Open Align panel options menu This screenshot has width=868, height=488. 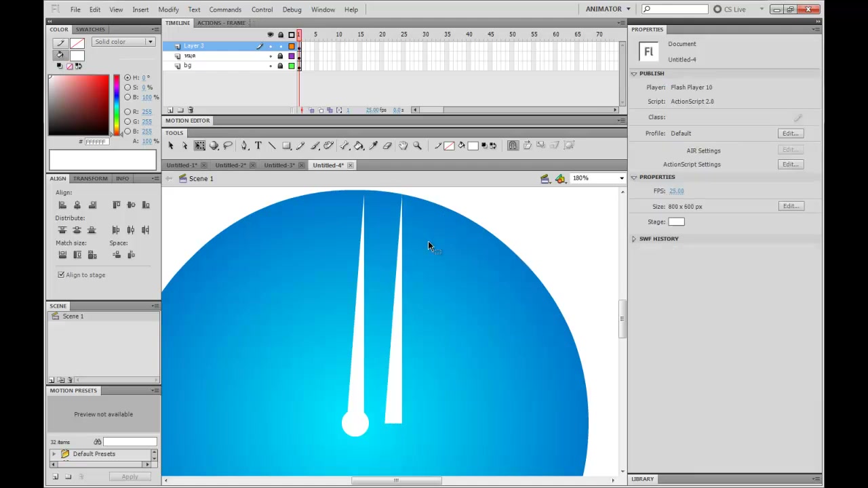pos(155,179)
